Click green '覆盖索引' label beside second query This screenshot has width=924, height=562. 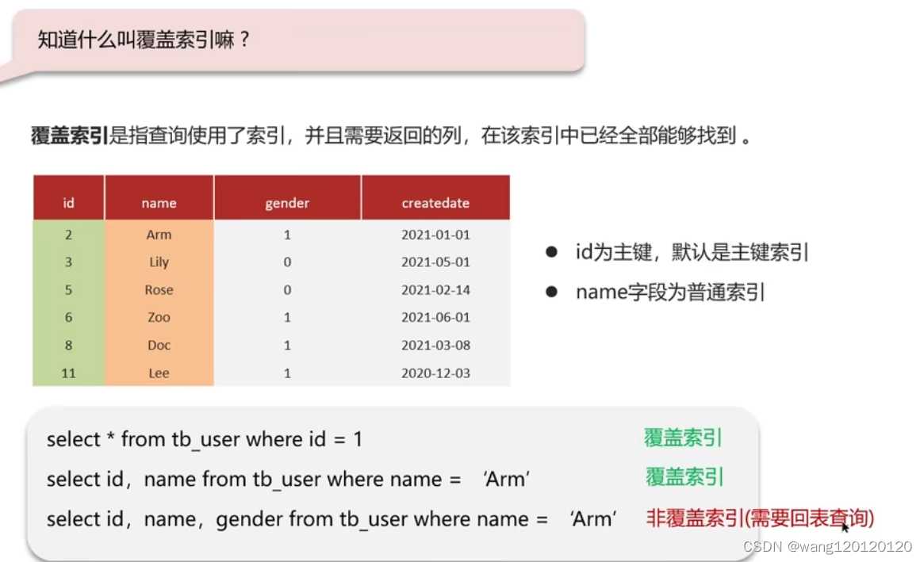click(684, 477)
